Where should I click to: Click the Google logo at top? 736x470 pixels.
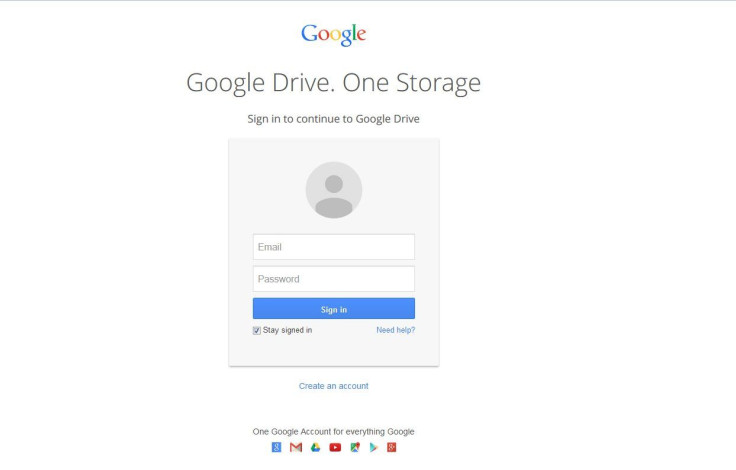(x=333, y=35)
